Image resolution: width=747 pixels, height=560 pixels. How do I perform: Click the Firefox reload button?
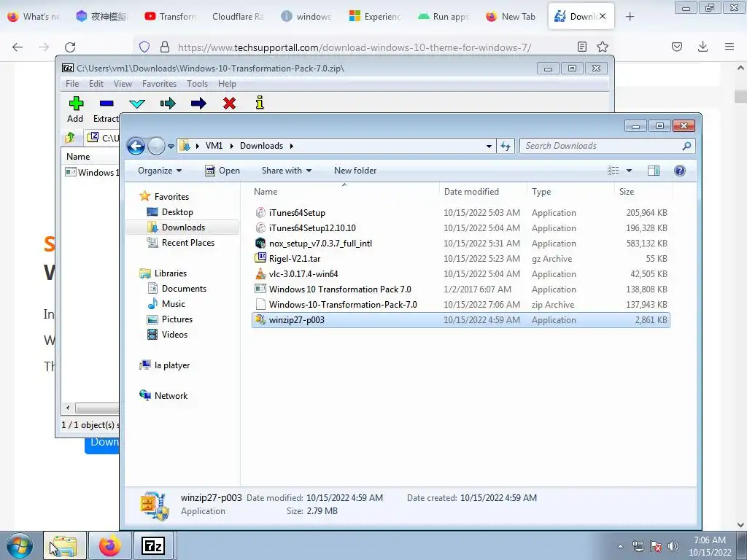70,47
